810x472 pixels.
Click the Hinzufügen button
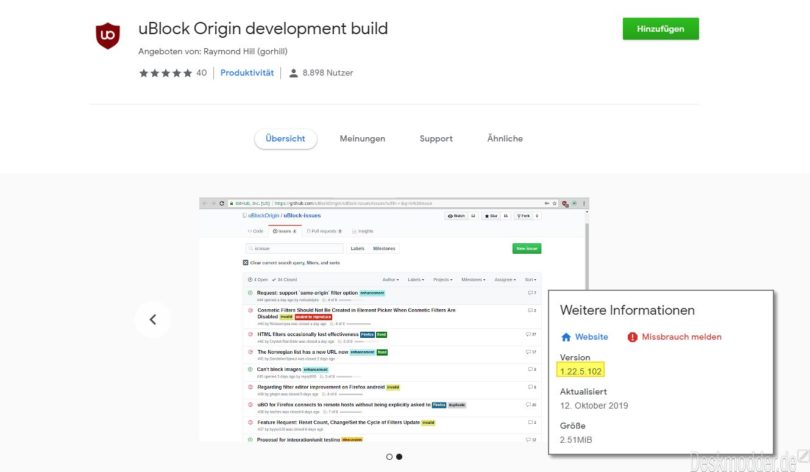click(660, 29)
